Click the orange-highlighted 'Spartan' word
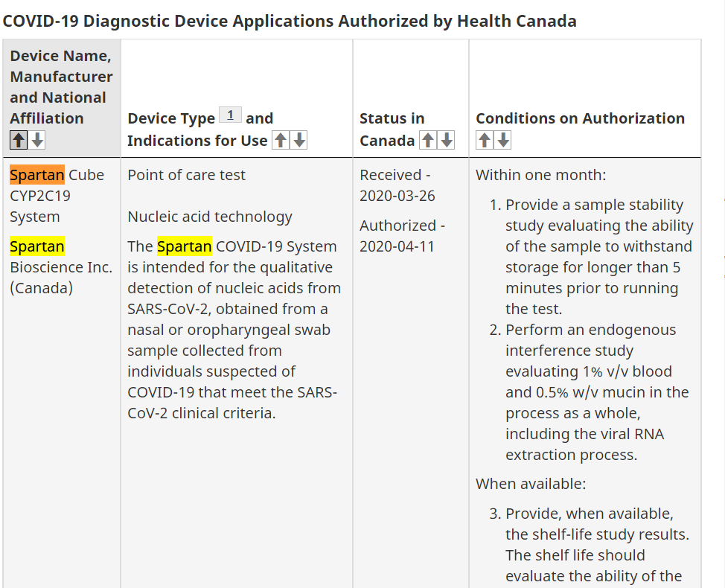Image resolution: width=725 pixels, height=588 pixels. click(37, 175)
